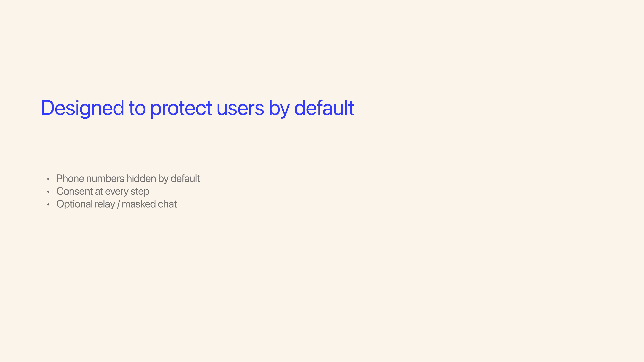Select the "Optional relay / masked chat" line

coord(117,204)
